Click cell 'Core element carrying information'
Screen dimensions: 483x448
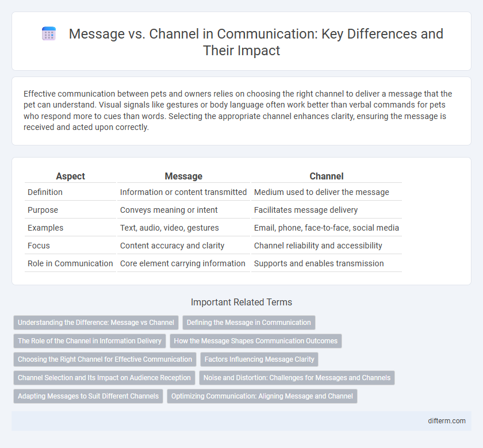coord(183,264)
